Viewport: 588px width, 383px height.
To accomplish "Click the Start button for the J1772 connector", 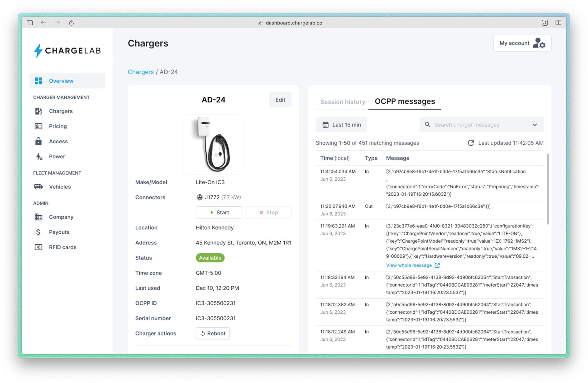I will (219, 212).
